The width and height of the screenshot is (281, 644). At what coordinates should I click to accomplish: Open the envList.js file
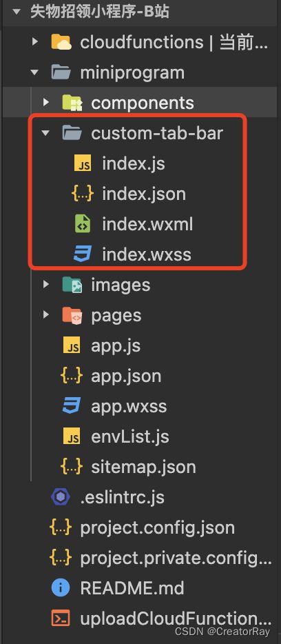(x=130, y=436)
